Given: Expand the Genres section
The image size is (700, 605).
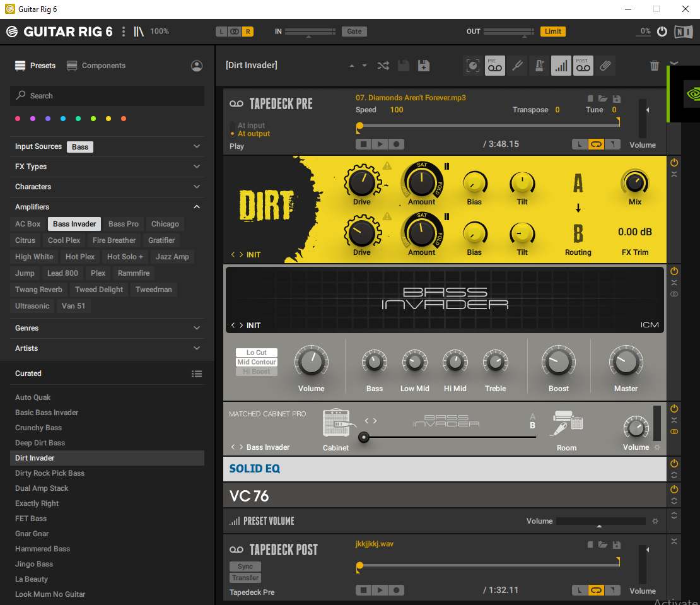Looking at the screenshot, I should tap(196, 327).
